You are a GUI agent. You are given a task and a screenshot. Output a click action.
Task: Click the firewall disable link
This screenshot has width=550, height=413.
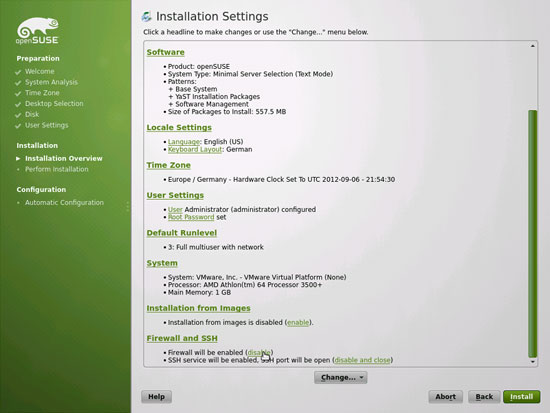point(259,352)
